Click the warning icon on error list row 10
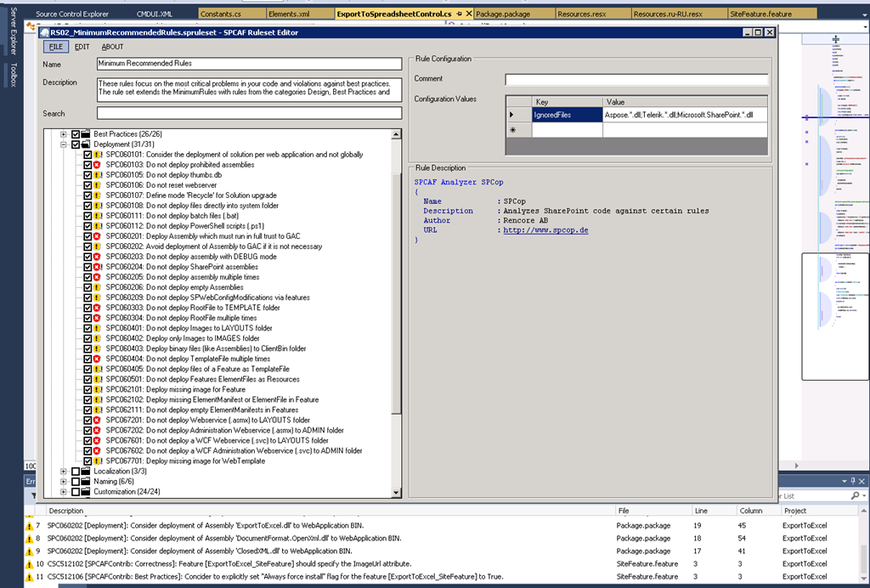The image size is (870, 588). coord(29,563)
